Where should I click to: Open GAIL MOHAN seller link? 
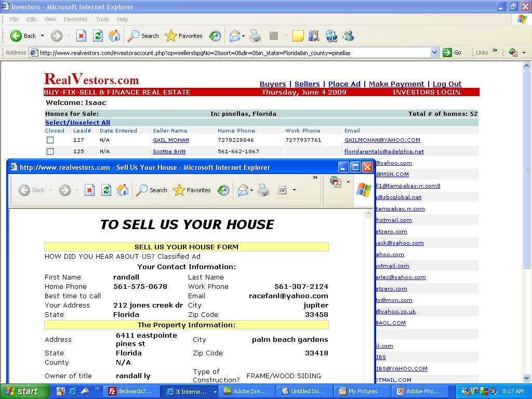170,140
